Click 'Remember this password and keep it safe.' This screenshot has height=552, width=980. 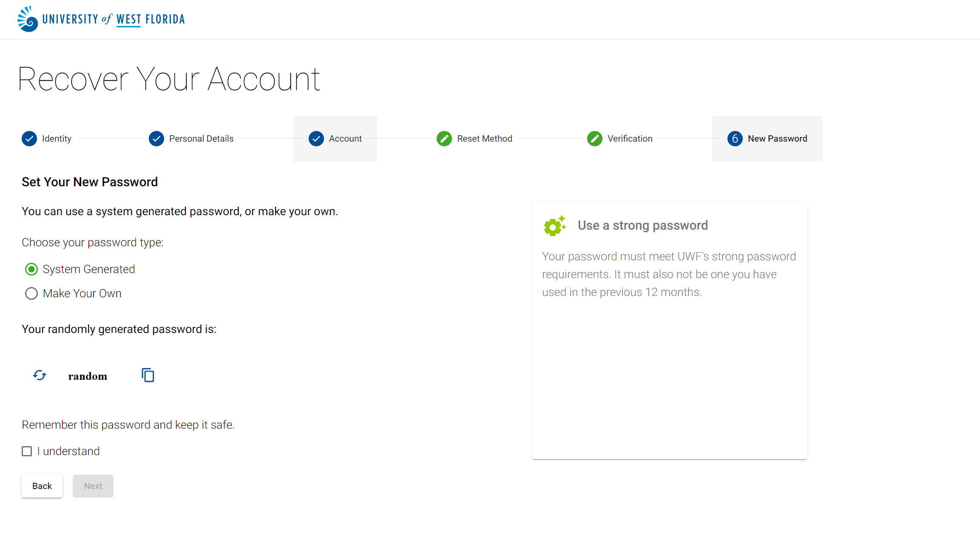[x=128, y=425]
